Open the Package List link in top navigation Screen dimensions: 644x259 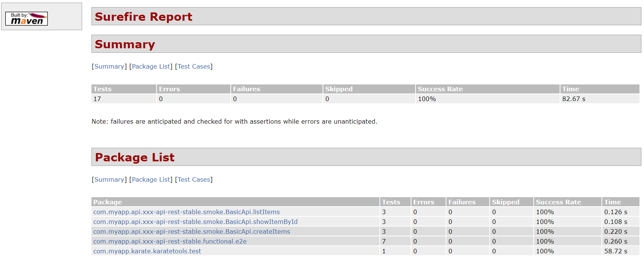(151, 66)
